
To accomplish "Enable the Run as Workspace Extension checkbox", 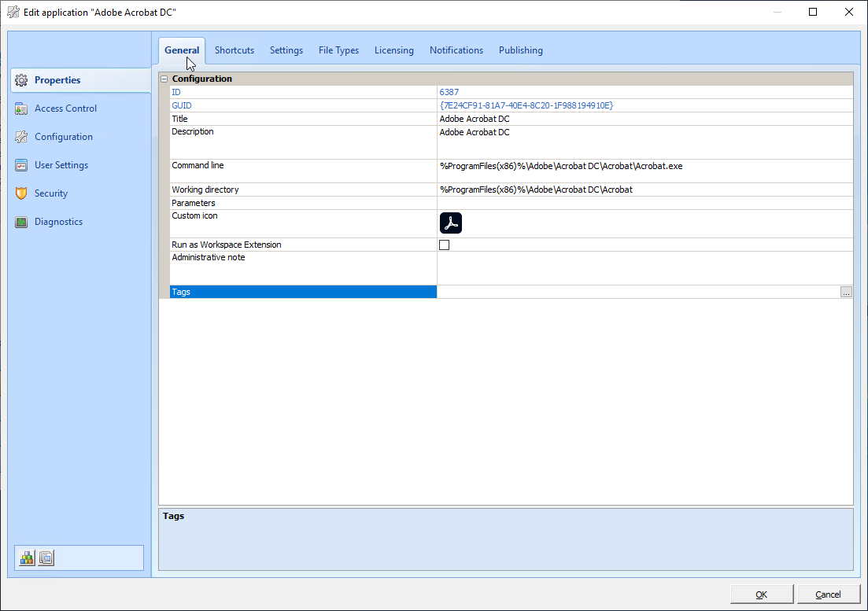I will coord(445,245).
